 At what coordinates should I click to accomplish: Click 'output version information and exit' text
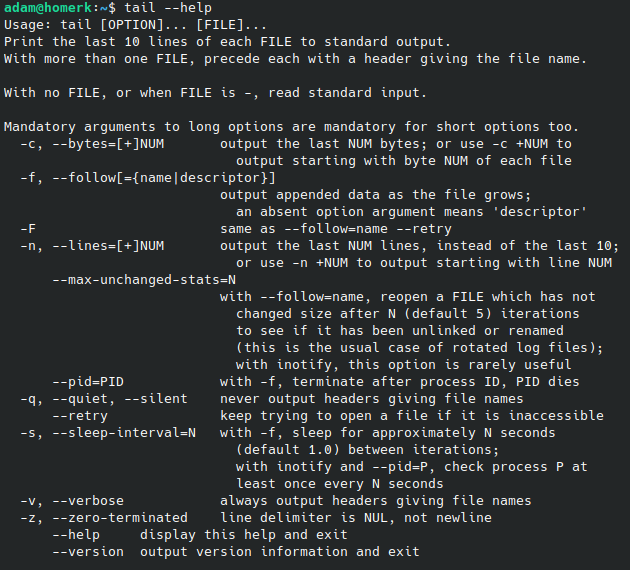click(x=280, y=552)
